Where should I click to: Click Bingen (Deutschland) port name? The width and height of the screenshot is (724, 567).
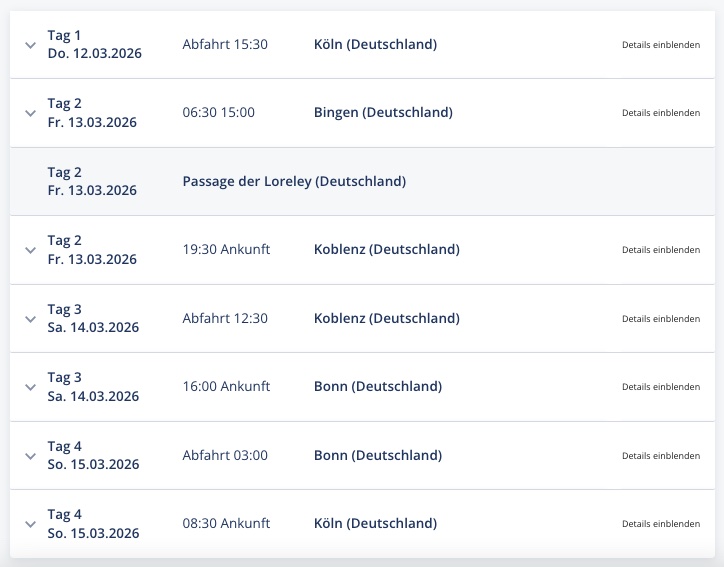383,112
